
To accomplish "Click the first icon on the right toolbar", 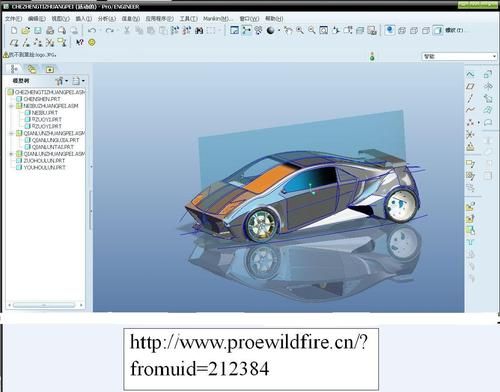I will 470,74.
